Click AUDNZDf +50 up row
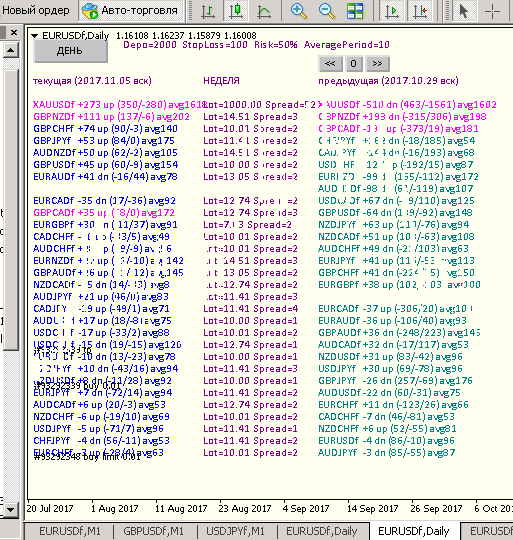The height and width of the screenshot is (540, 513). 105,153
